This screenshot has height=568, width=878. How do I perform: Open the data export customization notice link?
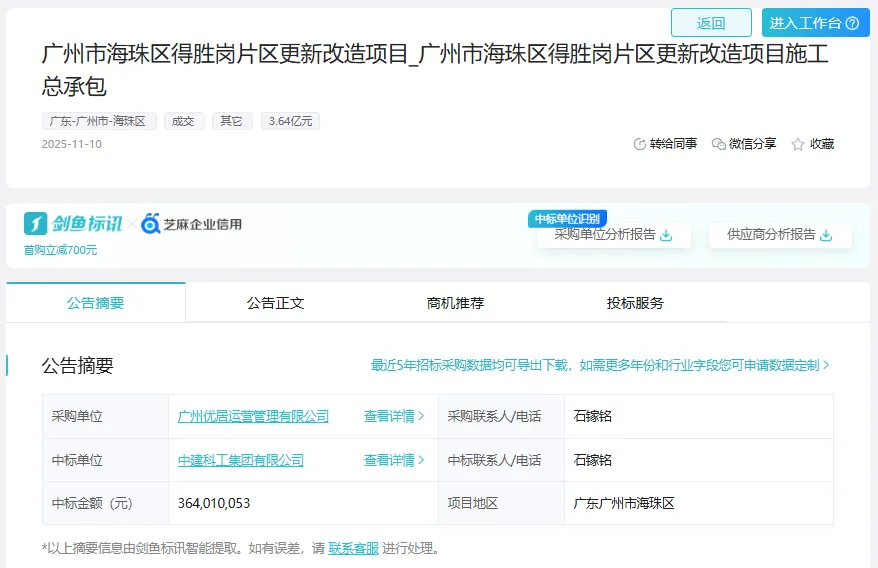(600, 365)
